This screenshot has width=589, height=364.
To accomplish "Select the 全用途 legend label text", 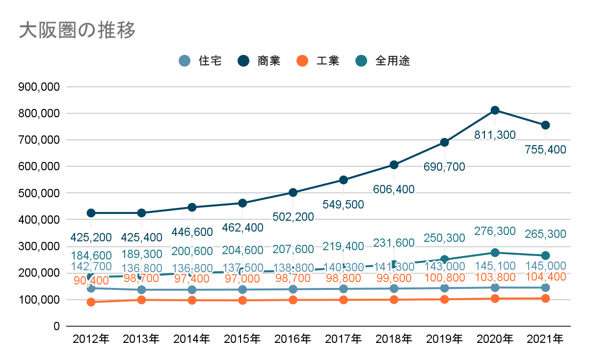I will [393, 61].
